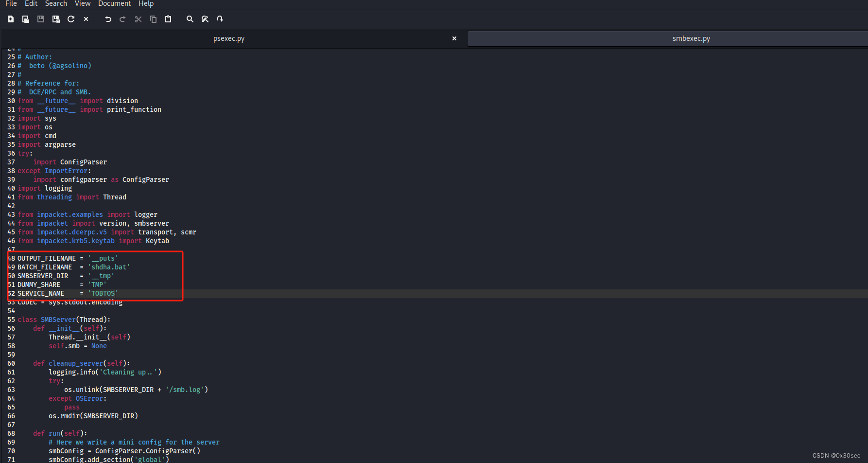Click the SERVICE_NAME variable
This screenshot has width=868, height=463.
pyautogui.click(x=41, y=293)
